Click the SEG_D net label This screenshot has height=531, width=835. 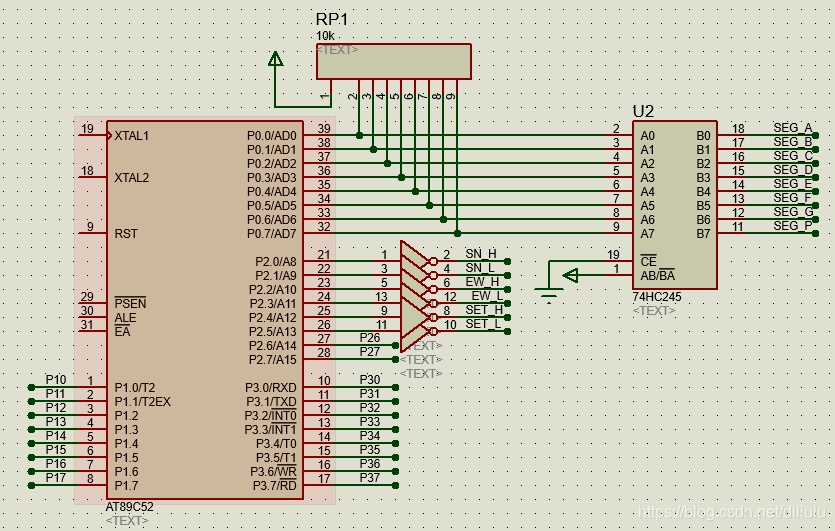click(792, 170)
